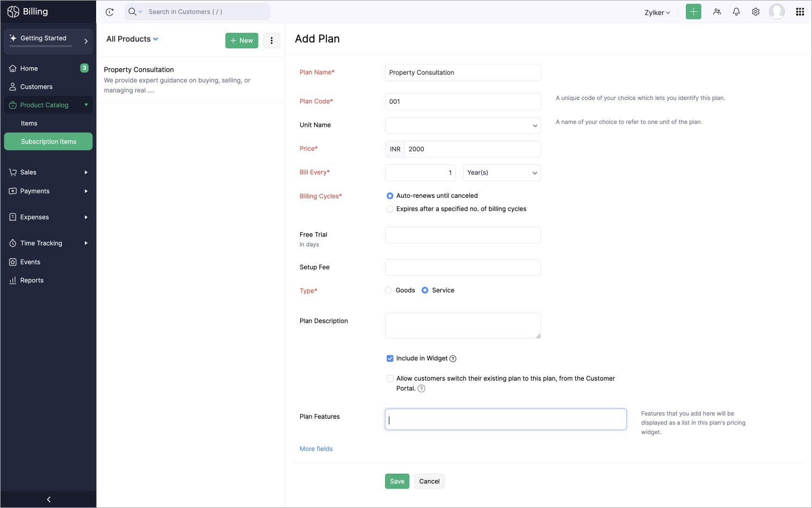This screenshot has width=812, height=508.
Task: Select Expires after specified billing cycles
Action: [390, 209]
